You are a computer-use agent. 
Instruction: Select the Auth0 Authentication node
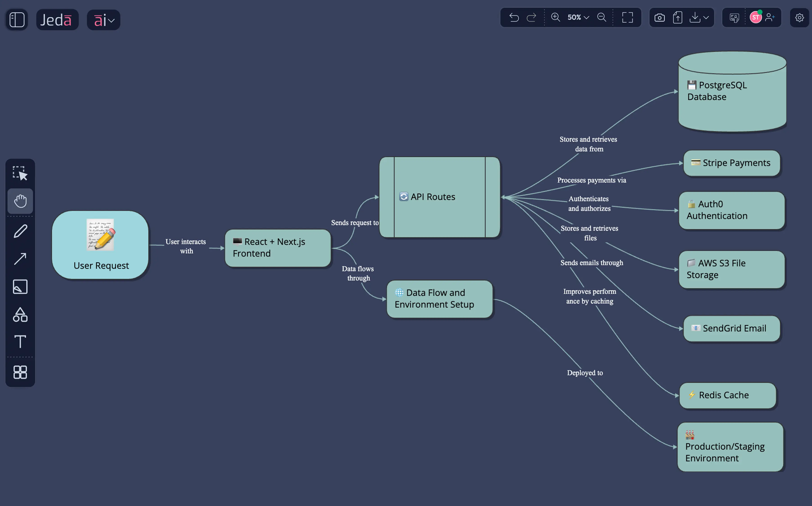pos(732,210)
